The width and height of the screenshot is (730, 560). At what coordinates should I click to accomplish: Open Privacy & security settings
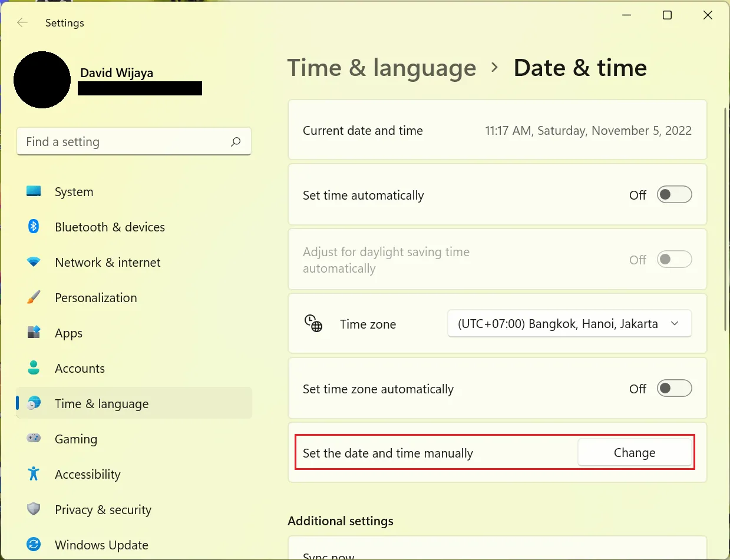coord(134,510)
